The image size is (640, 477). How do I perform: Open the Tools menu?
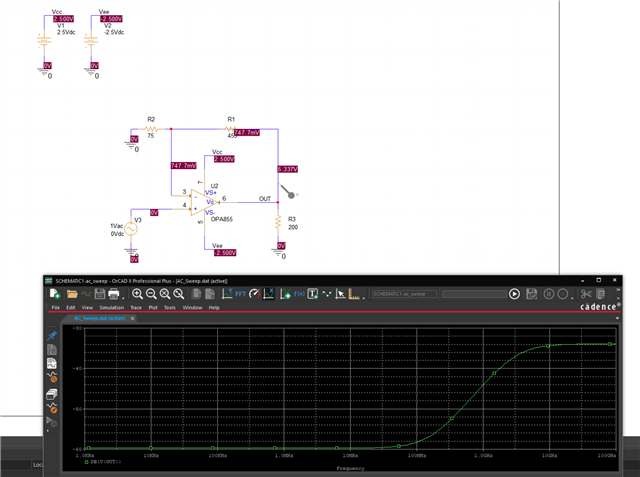(x=170, y=307)
